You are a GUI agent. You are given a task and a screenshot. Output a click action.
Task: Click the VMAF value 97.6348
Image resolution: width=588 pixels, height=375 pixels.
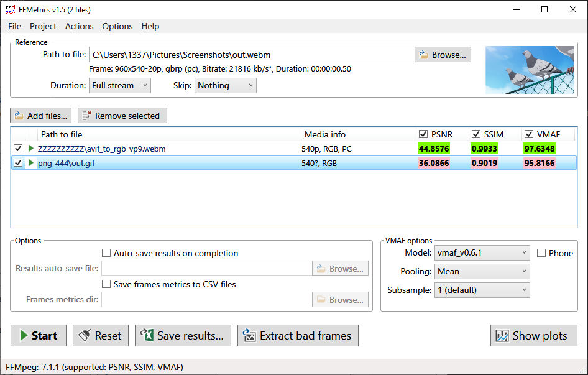click(540, 149)
